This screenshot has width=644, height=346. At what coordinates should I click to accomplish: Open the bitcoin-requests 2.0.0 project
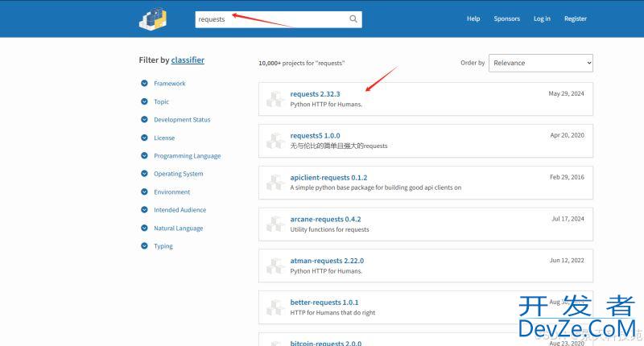pyautogui.click(x=326, y=343)
